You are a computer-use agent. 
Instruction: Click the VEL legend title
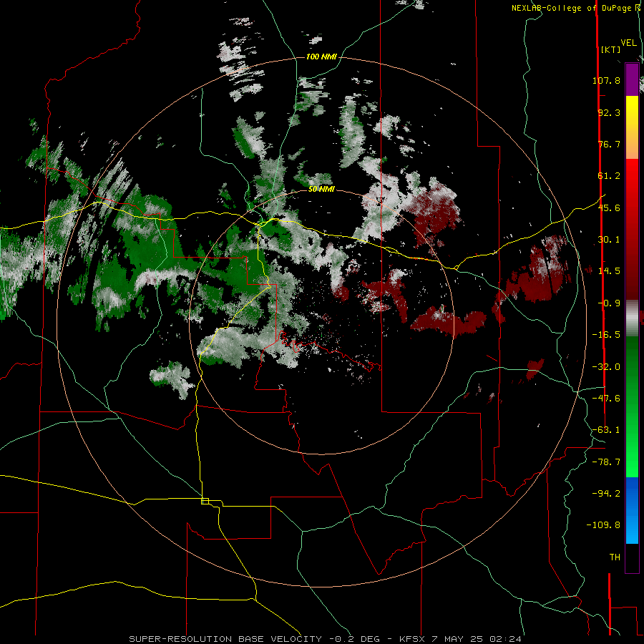point(628,42)
